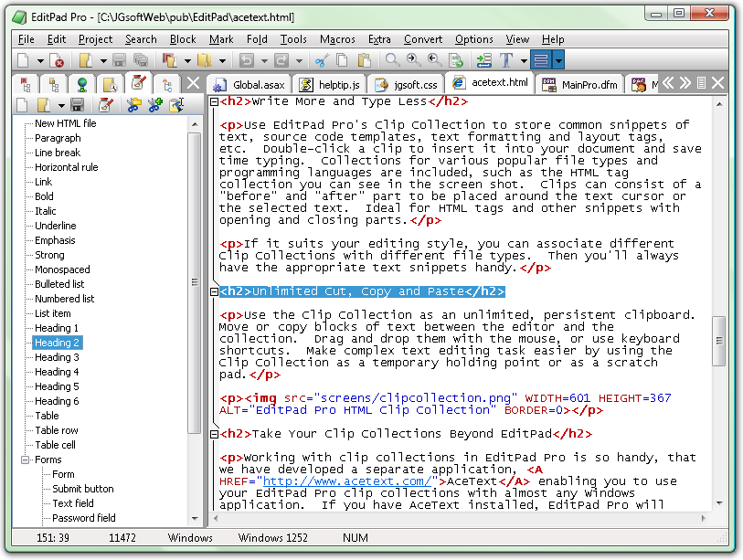743x560 pixels.
Task: Switch to the MainPro.dfm tab
Action: point(580,85)
